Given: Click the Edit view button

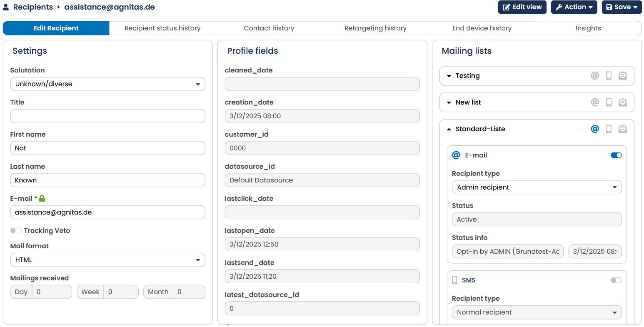Looking at the screenshot, I should (522, 7).
